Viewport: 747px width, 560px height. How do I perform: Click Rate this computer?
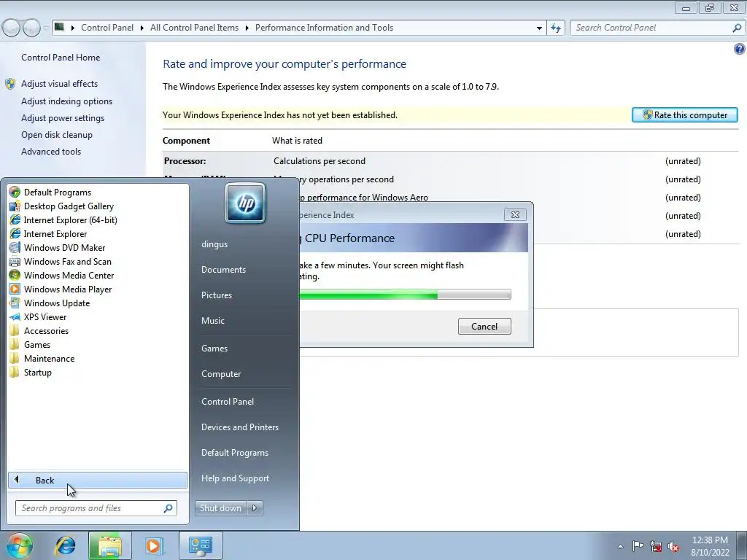[684, 114]
